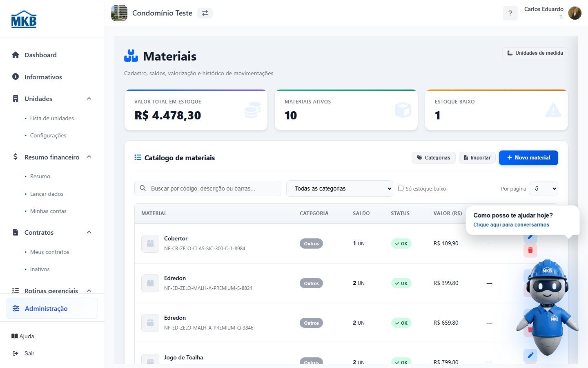Open Lista de unidades menu item
Image resolution: width=588 pixels, height=368 pixels.
(x=52, y=118)
